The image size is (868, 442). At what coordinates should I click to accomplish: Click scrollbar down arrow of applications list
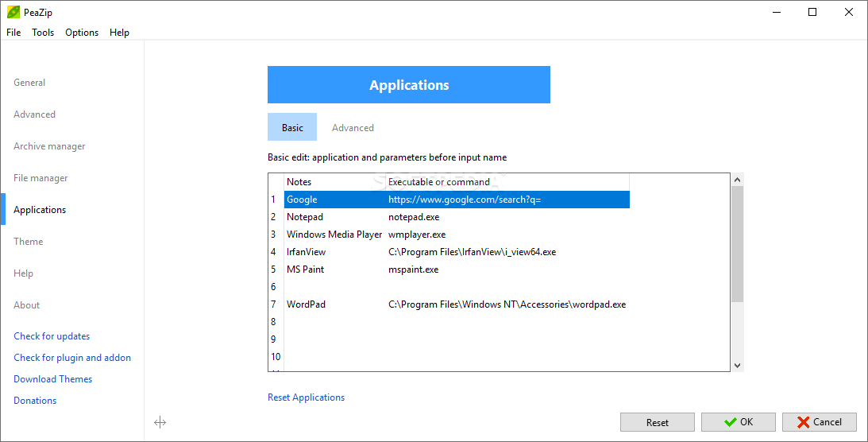pos(737,365)
